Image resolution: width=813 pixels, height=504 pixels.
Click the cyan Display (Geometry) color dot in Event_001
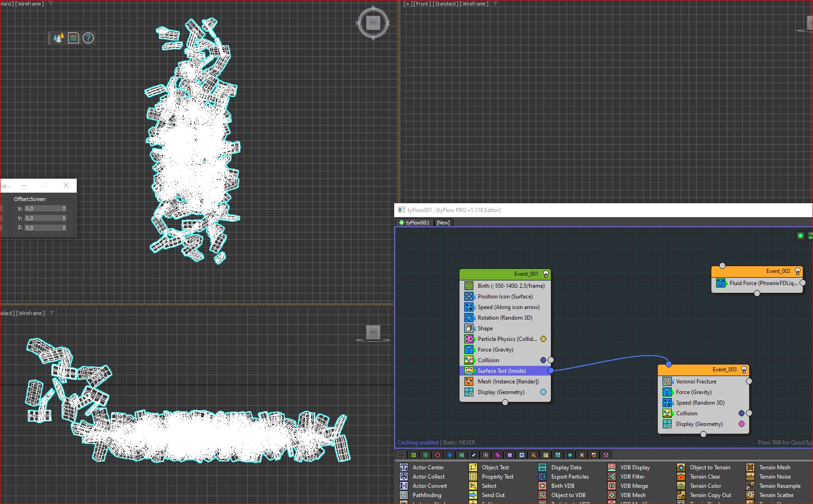(x=543, y=392)
